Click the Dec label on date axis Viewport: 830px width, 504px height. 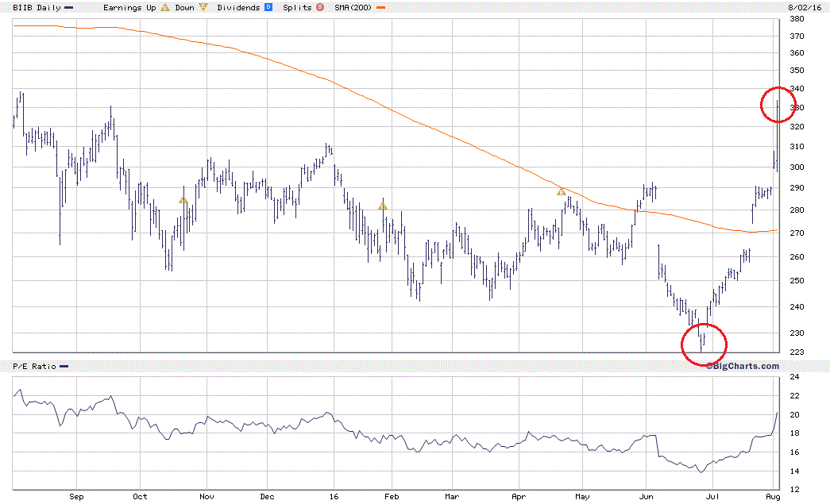click(268, 497)
